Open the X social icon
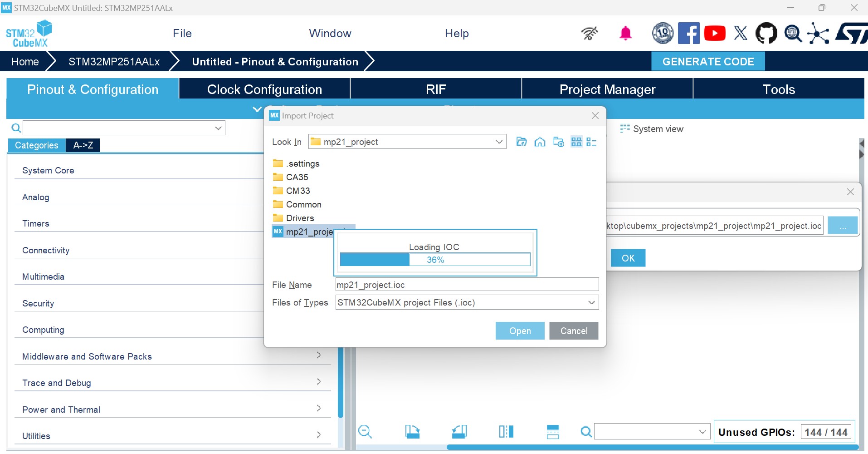This screenshot has height=454, width=868. [741, 33]
